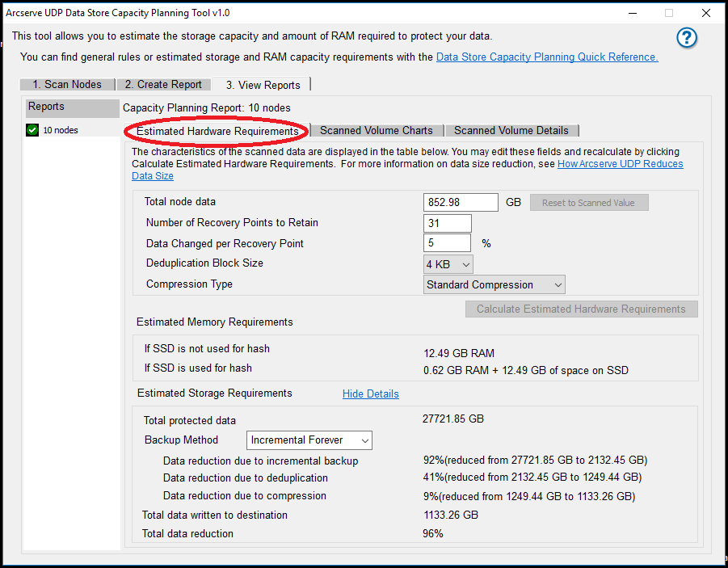
Task: Open the Backup Method dropdown
Action: (309, 440)
